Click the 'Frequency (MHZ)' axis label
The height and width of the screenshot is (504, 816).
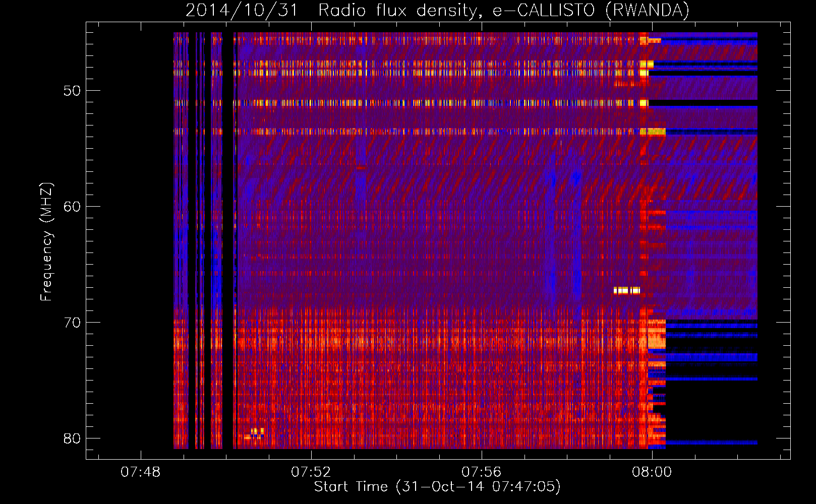click(x=46, y=242)
